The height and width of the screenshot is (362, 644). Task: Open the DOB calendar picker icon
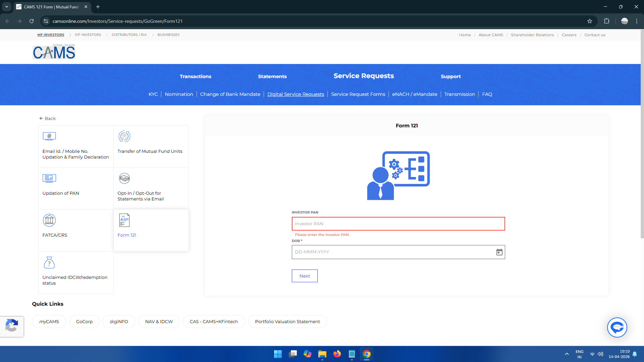click(499, 252)
